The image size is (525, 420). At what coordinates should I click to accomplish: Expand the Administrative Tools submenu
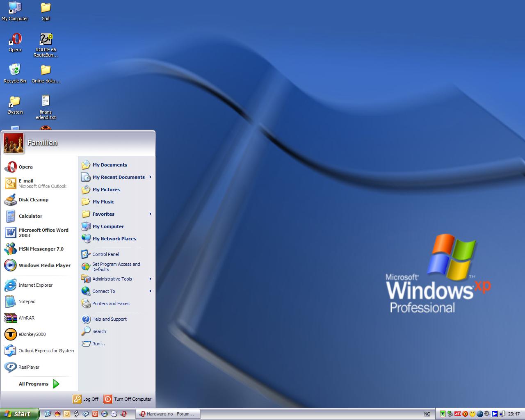coord(112,279)
